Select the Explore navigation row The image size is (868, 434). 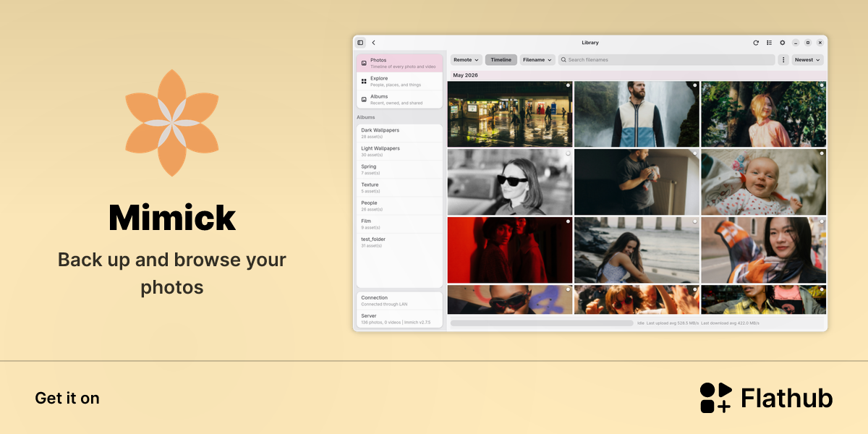click(x=399, y=81)
